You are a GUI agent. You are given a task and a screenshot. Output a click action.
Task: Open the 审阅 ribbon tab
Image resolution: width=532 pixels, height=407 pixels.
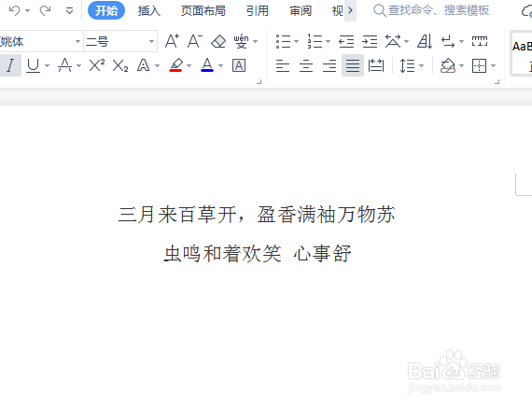coord(301,11)
